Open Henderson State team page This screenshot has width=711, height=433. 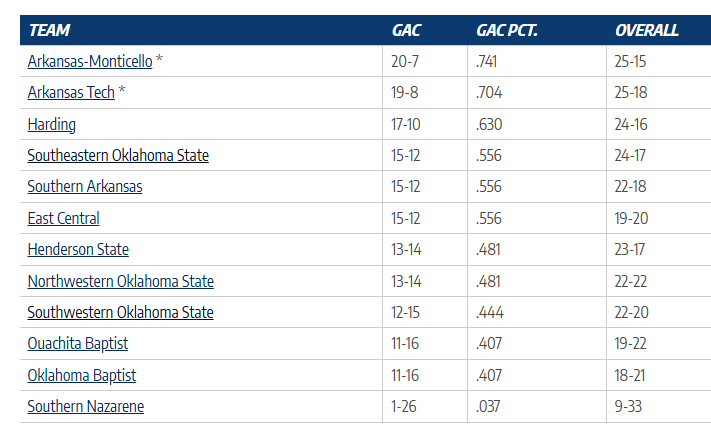78,249
